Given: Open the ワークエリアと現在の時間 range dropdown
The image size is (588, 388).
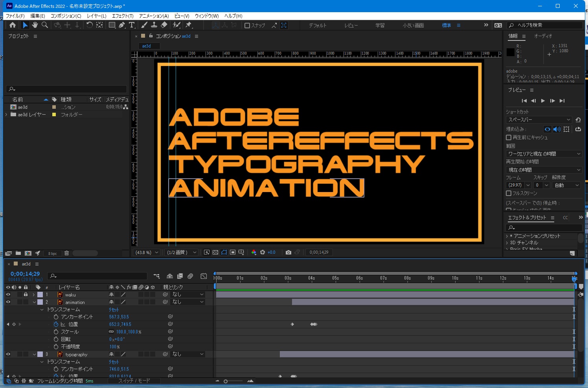Looking at the screenshot, I should pos(544,154).
